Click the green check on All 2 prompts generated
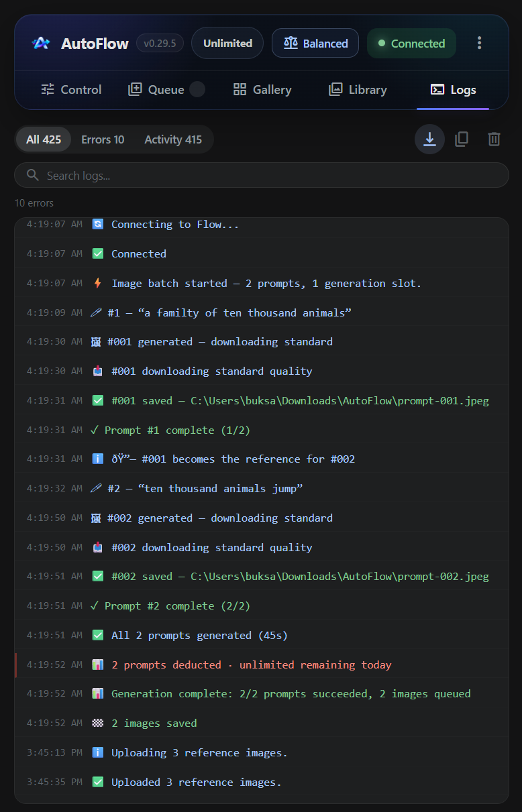This screenshot has height=812, width=522. [98, 635]
